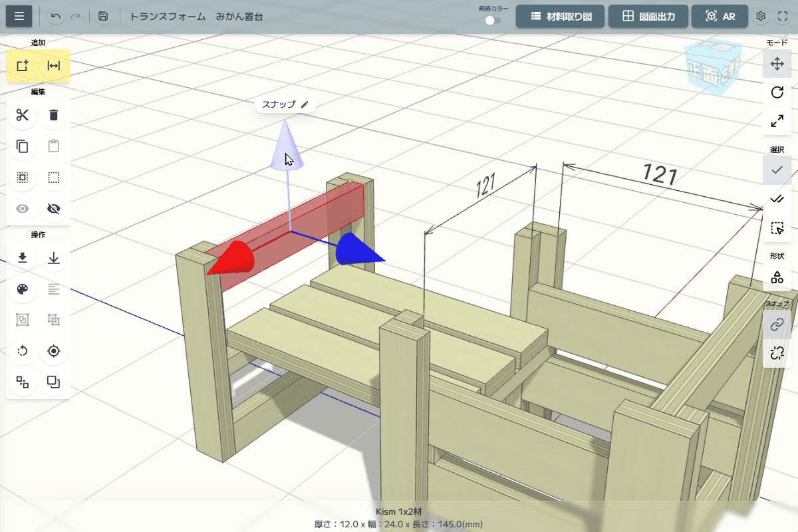Screen dimensions: 798x532
Task: Choose the lasso selection tool
Action: [x=777, y=226]
